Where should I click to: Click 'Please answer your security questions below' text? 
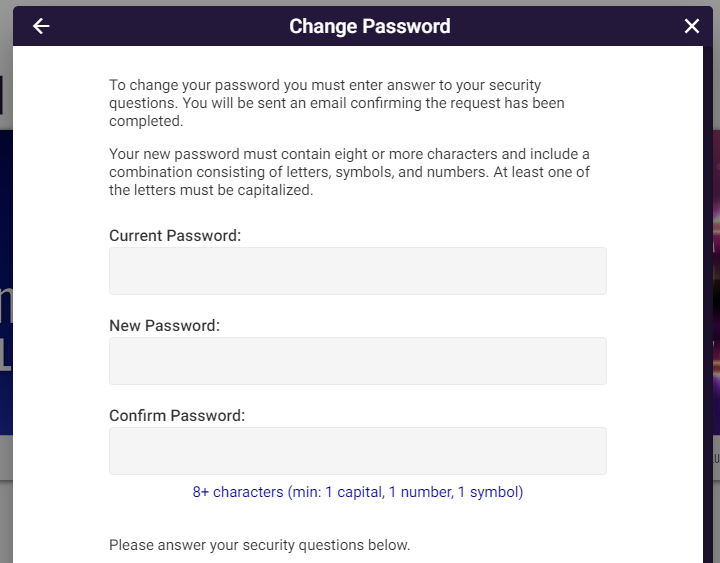(259, 545)
